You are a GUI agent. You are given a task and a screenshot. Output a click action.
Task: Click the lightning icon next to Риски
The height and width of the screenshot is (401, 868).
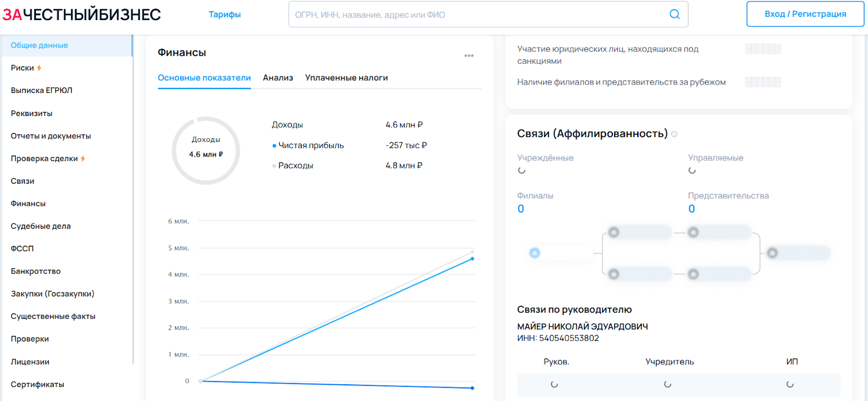click(39, 68)
